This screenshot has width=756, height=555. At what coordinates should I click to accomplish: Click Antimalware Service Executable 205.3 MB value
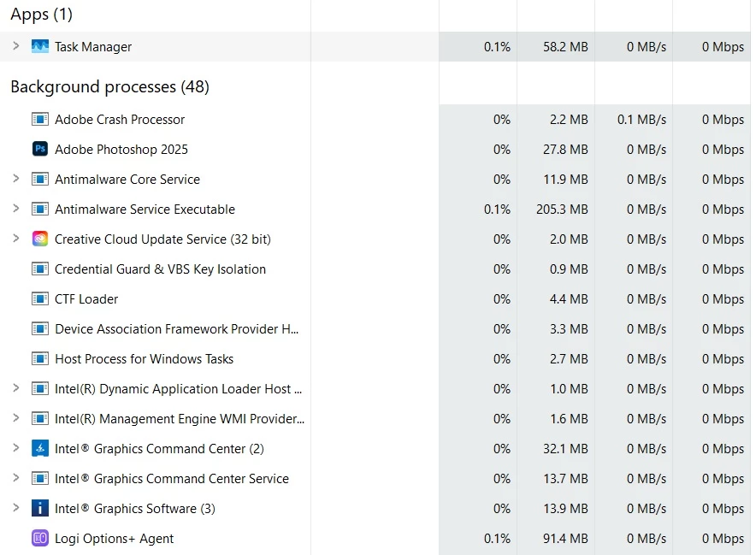point(562,210)
